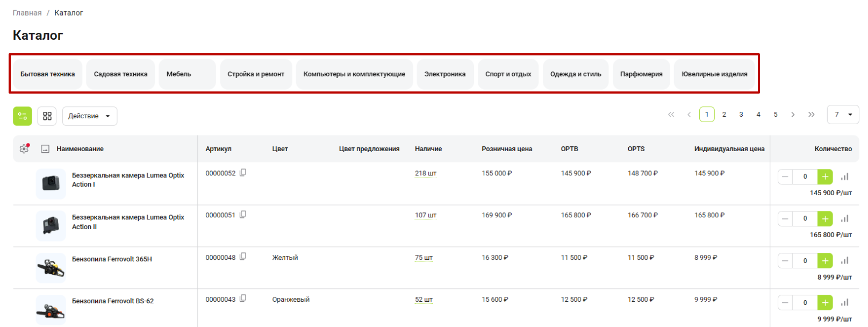Jump to last page double arrow

tap(812, 115)
